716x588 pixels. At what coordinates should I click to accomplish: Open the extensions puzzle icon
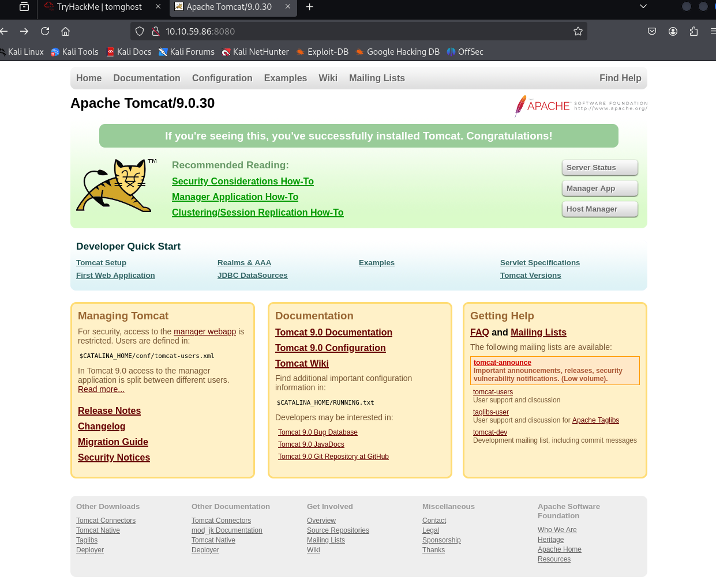693,31
